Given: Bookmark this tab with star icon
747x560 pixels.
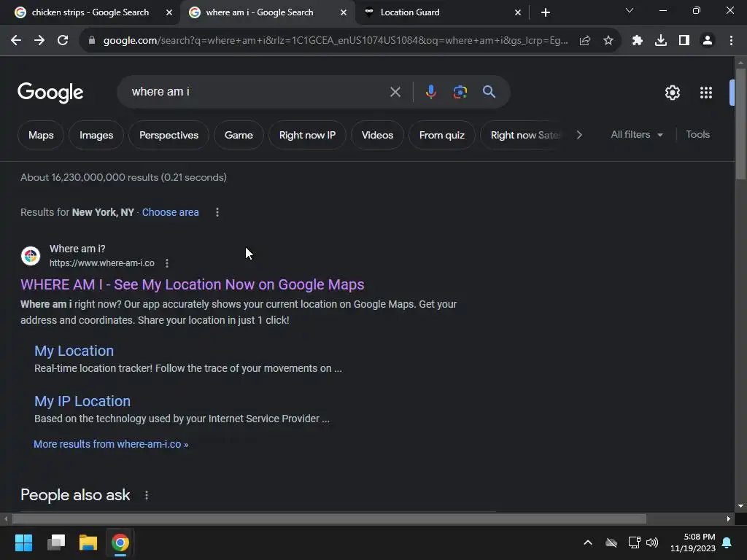Looking at the screenshot, I should 608,41.
